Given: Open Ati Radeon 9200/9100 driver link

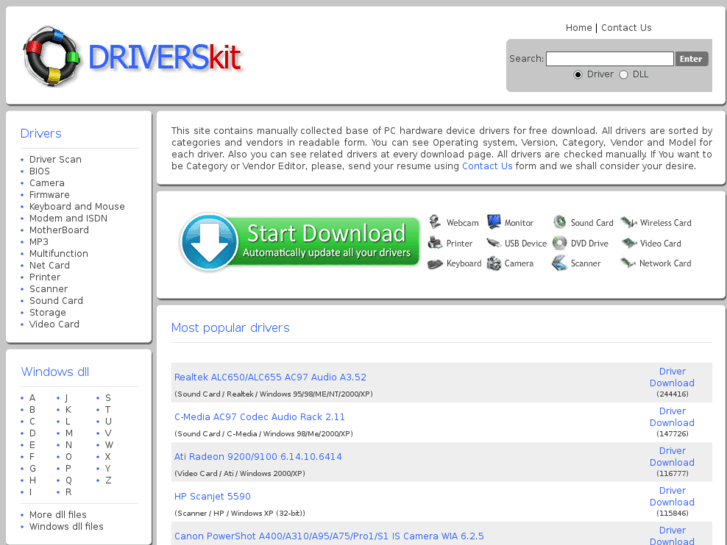Looking at the screenshot, I should [x=258, y=457].
